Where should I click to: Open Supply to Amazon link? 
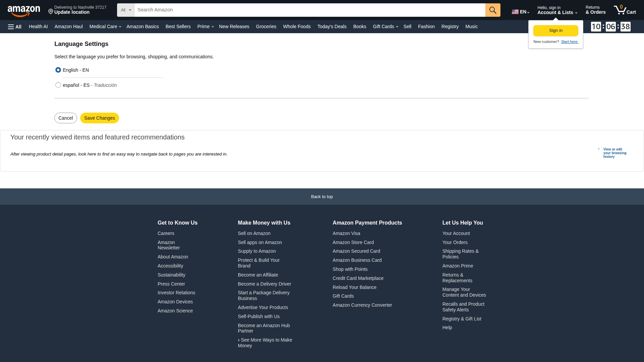257,251
